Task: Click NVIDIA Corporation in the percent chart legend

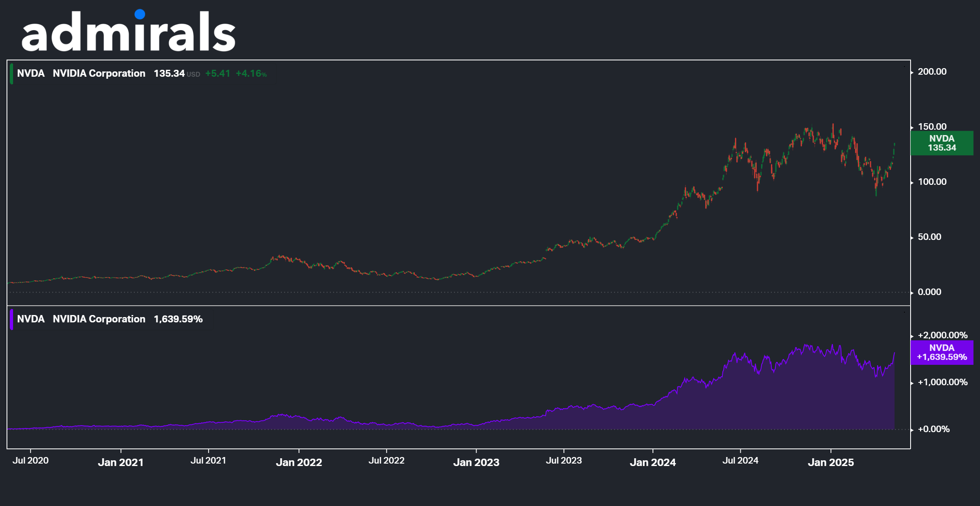Action: point(99,319)
